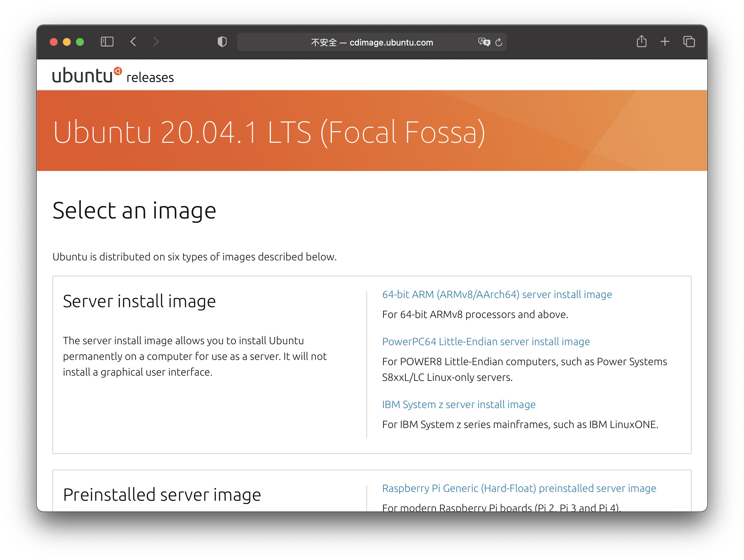Click 'Ubuntu is distributed on six types' sentence
This screenshot has height=560, width=744.
coord(195,257)
